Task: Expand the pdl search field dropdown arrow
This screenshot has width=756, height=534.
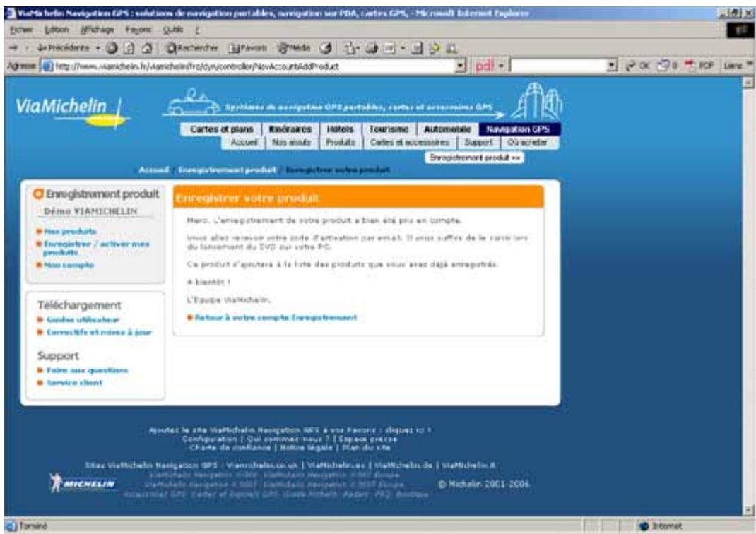Action: tap(611, 66)
